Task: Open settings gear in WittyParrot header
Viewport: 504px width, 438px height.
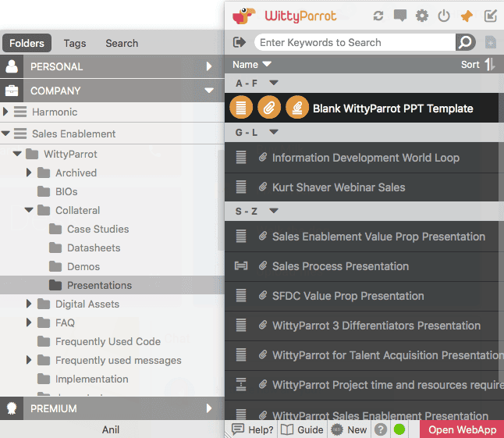Action: pos(422,16)
